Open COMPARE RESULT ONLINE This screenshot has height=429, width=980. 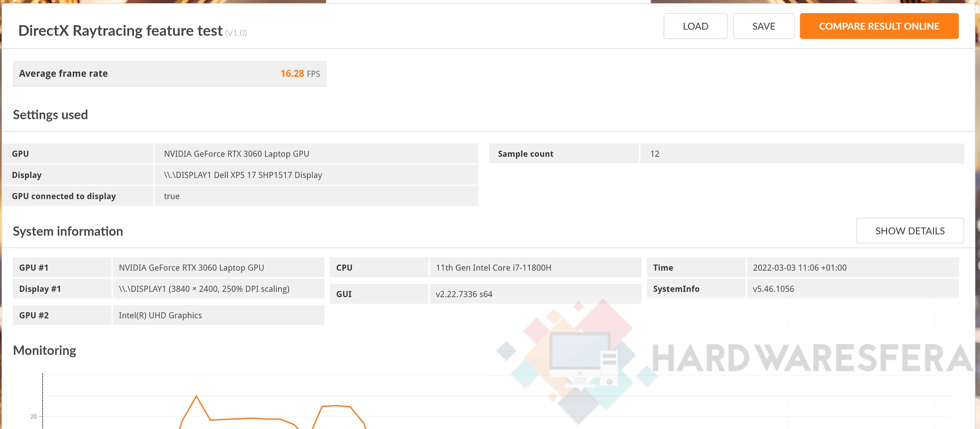point(879,26)
